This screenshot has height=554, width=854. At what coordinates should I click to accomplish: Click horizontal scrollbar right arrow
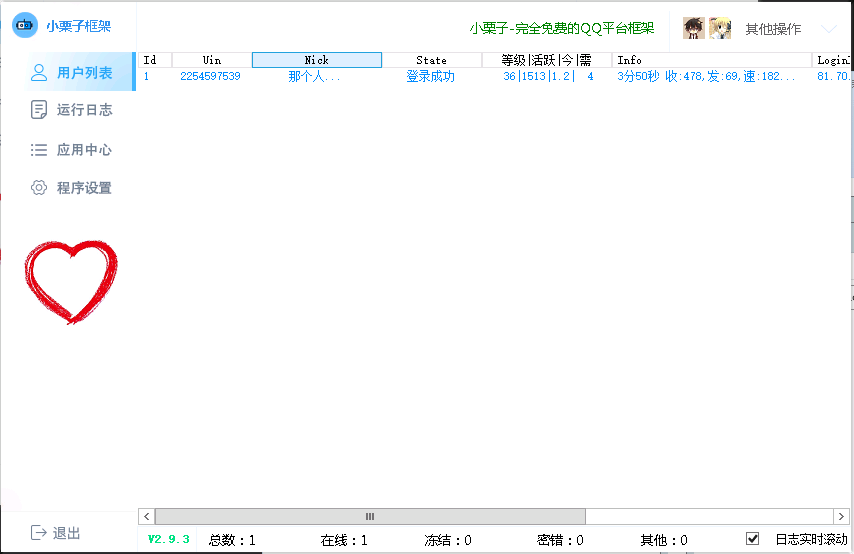coord(841,516)
